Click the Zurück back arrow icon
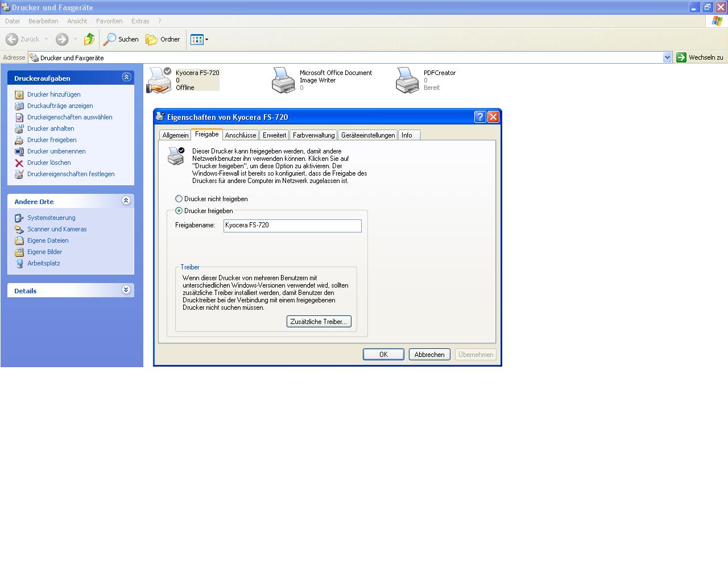The height and width of the screenshot is (582, 728). tap(11, 39)
